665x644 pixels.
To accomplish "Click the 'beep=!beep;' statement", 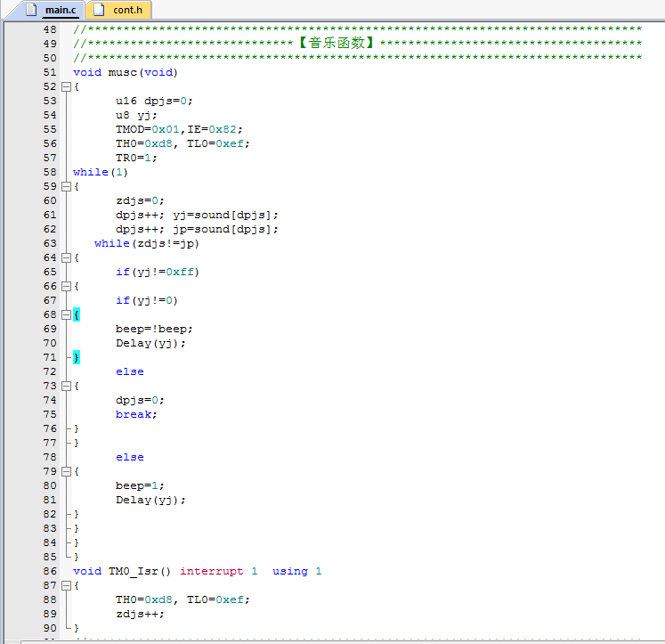I will [154, 330].
